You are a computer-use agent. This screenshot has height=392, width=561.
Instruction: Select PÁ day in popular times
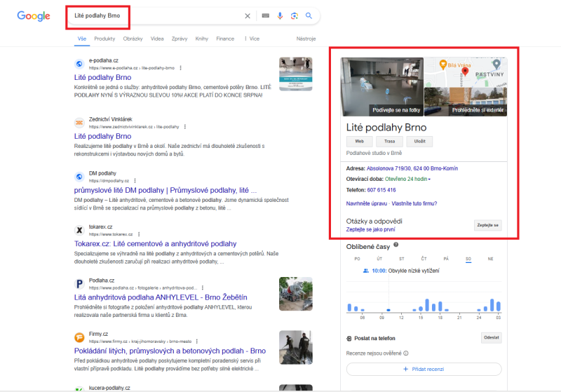446,259
